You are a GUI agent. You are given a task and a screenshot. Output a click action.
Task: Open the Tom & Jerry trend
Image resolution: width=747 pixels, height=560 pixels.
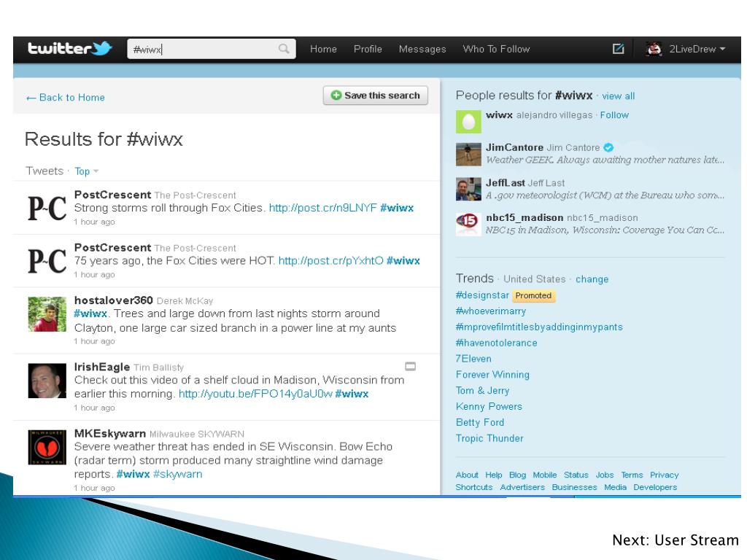tap(483, 391)
